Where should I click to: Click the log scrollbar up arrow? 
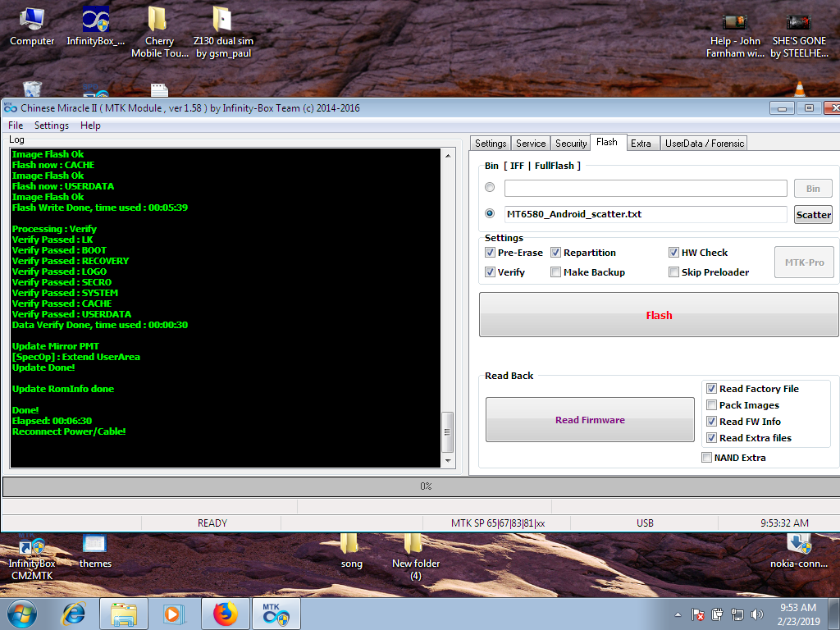click(x=448, y=156)
